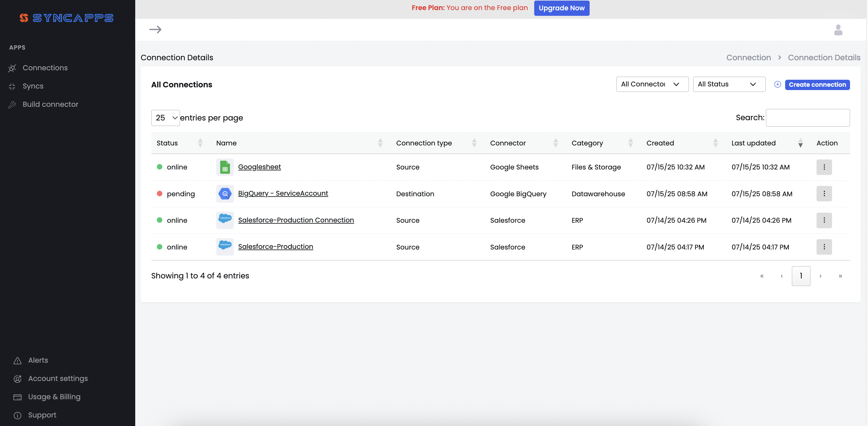Open the user profile avatar

coord(838,30)
